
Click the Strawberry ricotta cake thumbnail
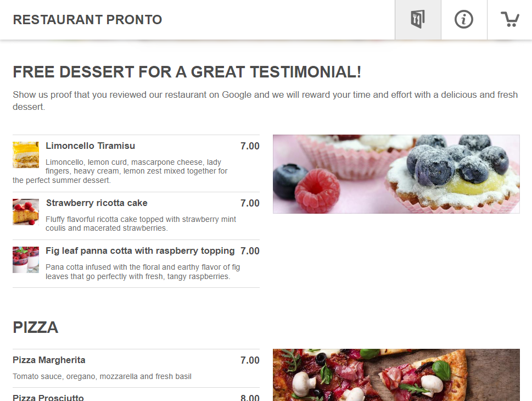pos(26,212)
